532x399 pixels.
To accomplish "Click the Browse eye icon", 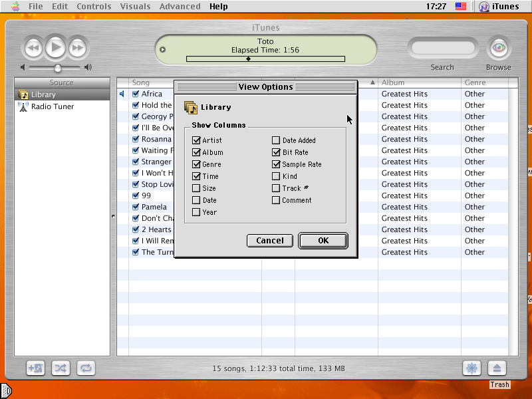I will pos(498,48).
